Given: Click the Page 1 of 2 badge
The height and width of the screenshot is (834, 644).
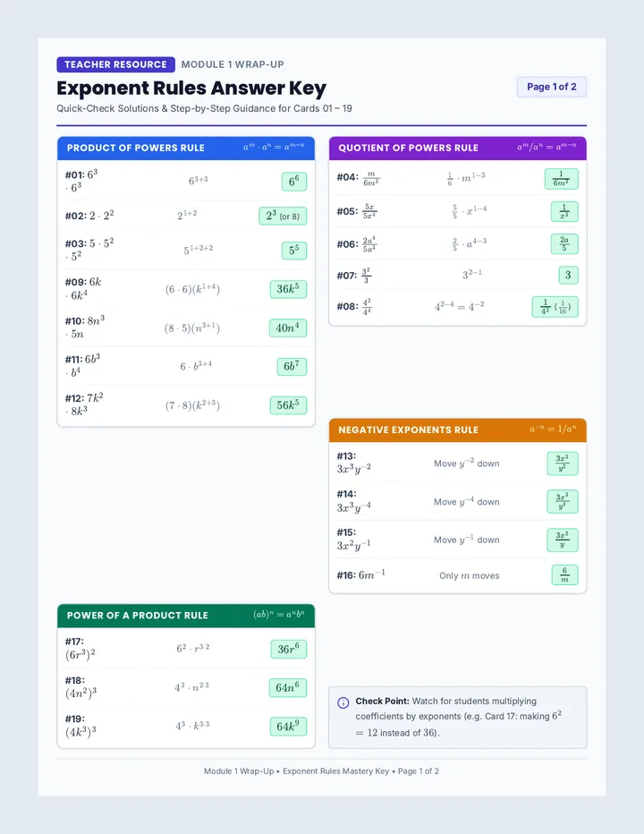Looking at the screenshot, I should 552,87.
